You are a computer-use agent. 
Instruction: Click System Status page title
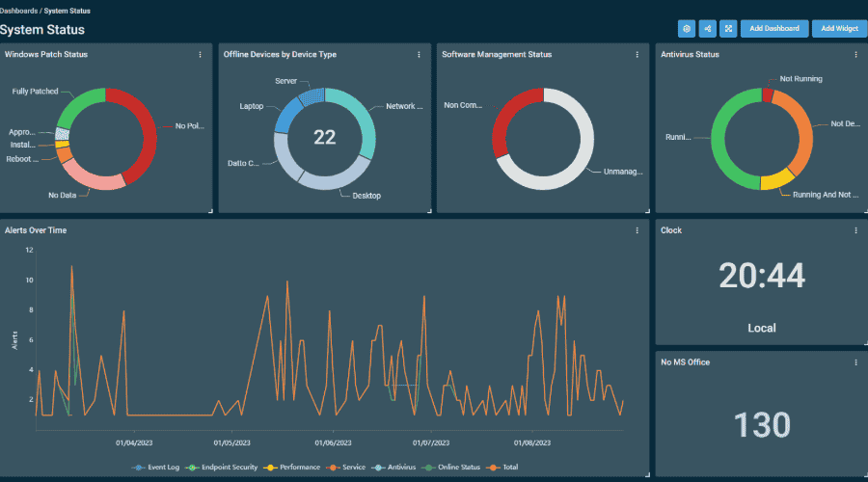[x=42, y=30]
